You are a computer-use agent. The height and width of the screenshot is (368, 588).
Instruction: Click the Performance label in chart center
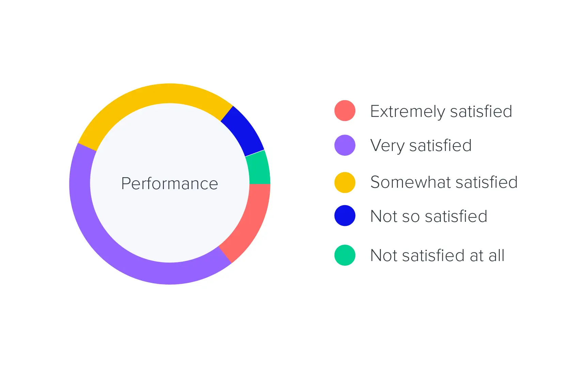coord(170,184)
